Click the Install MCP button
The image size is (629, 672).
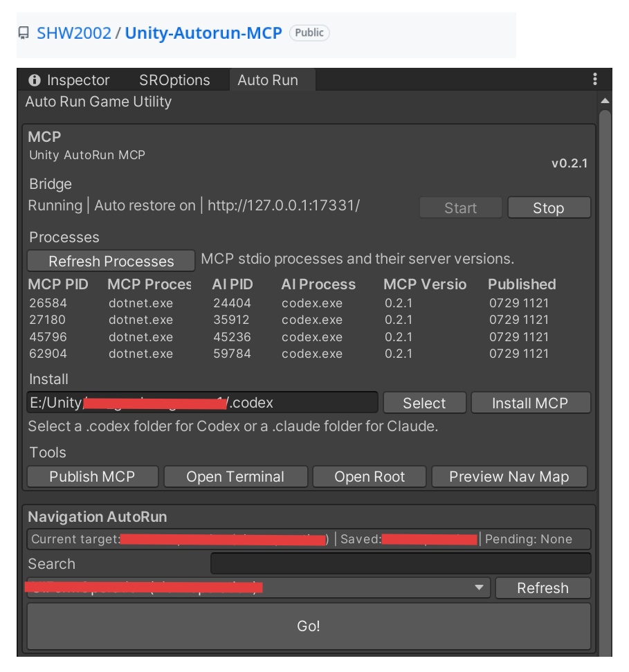(x=531, y=403)
